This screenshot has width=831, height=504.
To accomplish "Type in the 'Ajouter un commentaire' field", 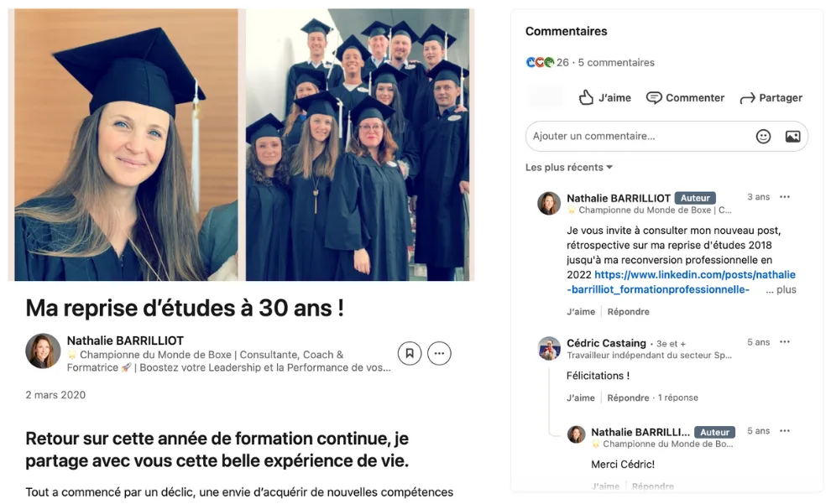I will click(638, 136).
